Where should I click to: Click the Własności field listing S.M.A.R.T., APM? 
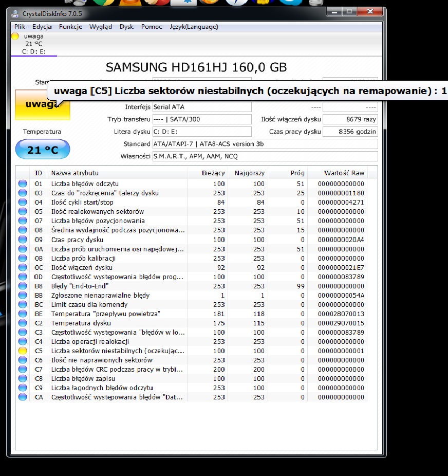point(265,156)
